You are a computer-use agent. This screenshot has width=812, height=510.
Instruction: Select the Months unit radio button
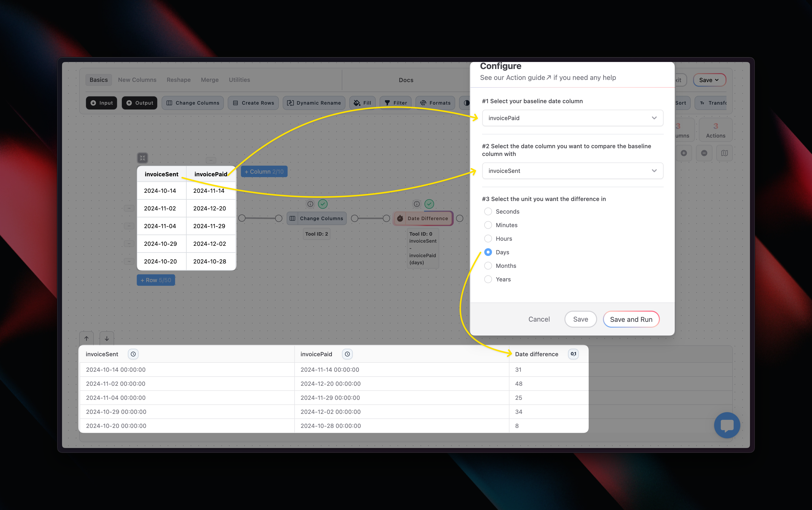pyautogui.click(x=488, y=266)
